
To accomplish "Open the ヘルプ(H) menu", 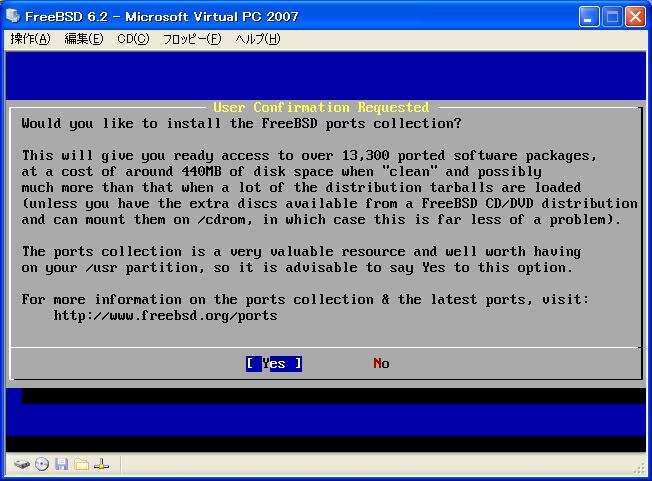I will point(258,39).
